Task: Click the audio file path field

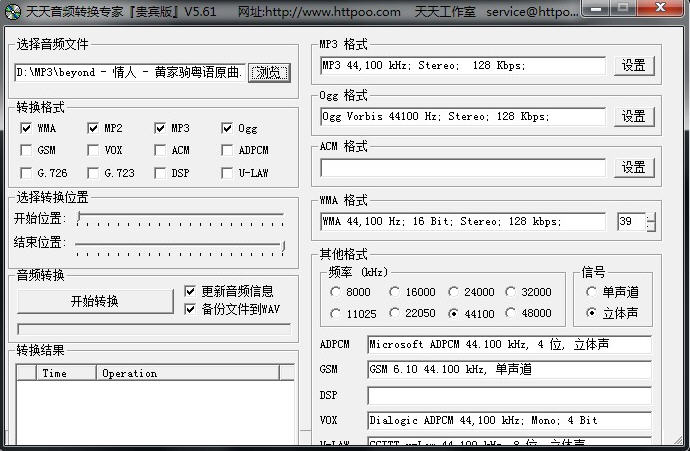Action: click(129, 73)
